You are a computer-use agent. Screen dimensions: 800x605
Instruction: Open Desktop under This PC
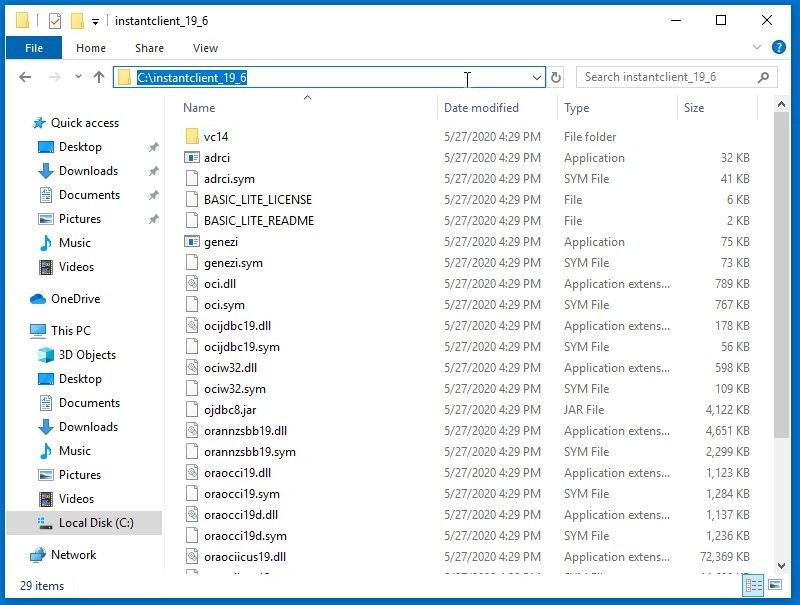pos(70,379)
